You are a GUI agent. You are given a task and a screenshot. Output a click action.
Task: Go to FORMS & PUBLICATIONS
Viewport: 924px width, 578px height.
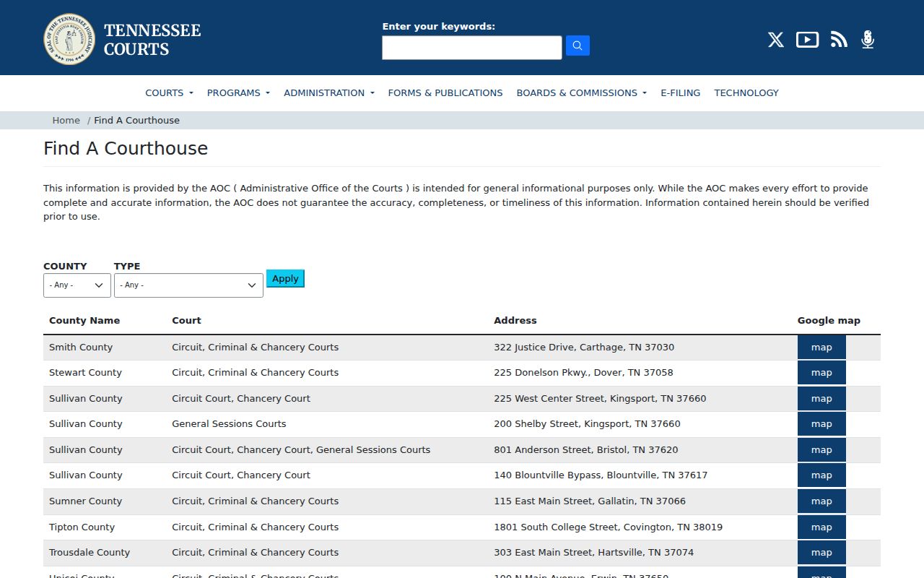click(x=445, y=92)
